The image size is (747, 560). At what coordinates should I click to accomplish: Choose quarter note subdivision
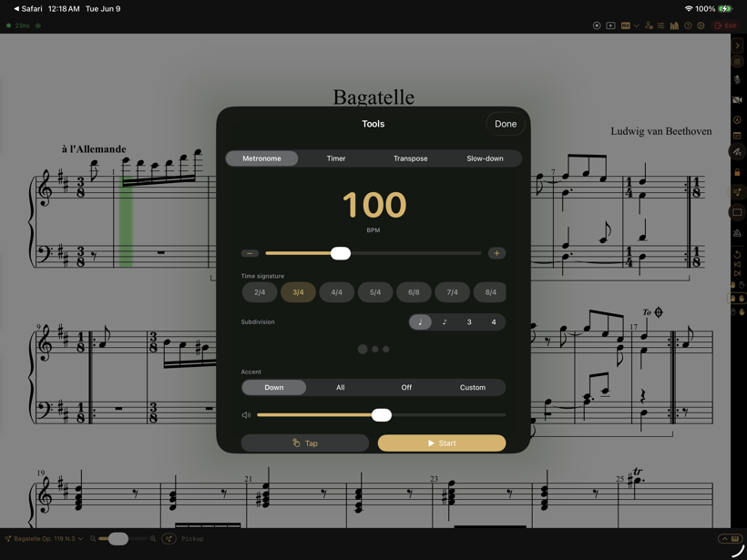pyautogui.click(x=420, y=322)
